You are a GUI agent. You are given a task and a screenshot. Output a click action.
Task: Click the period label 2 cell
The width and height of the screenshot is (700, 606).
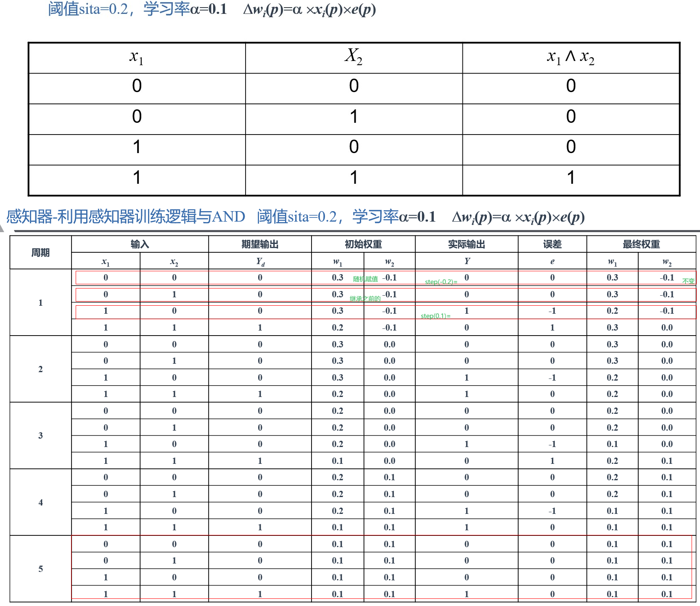coord(40,369)
